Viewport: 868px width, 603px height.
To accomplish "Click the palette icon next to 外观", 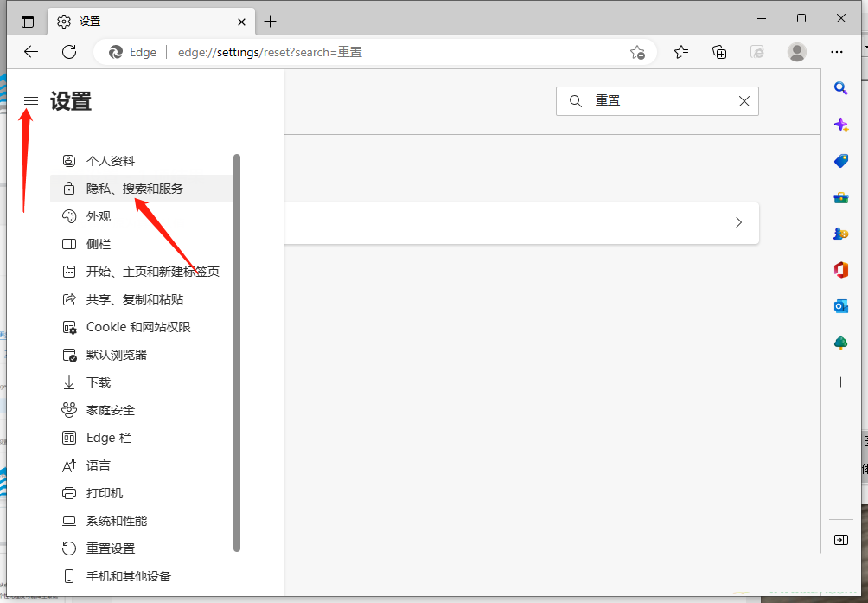I will pyautogui.click(x=68, y=216).
